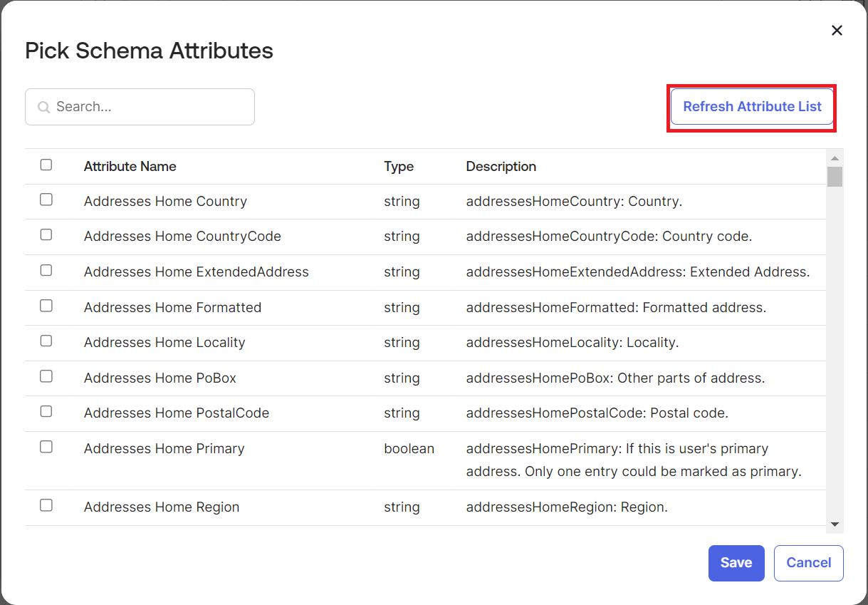Viewport: 868px width, 605px height.
Task: Enable the Addresses Home Region checkbox
Action: 46,506
